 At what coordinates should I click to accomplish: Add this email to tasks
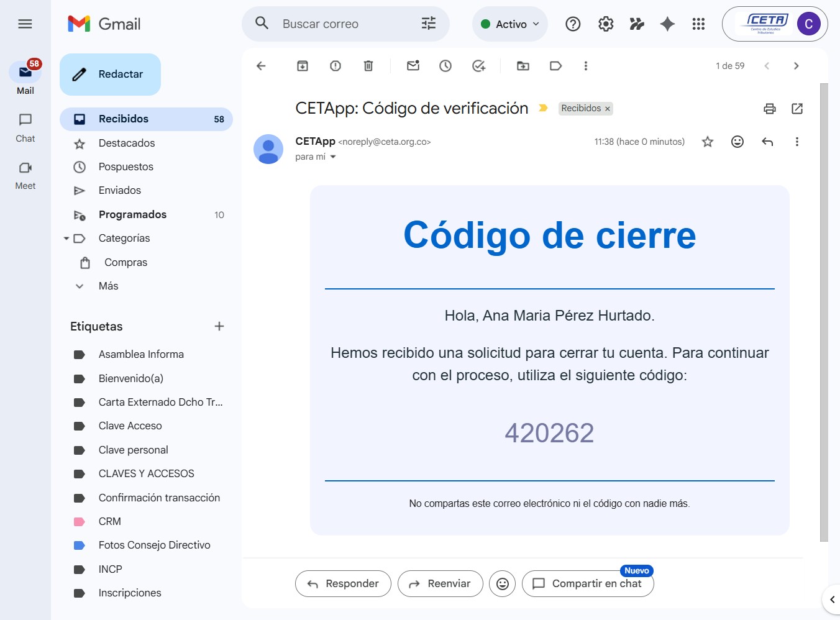point(478,66)
